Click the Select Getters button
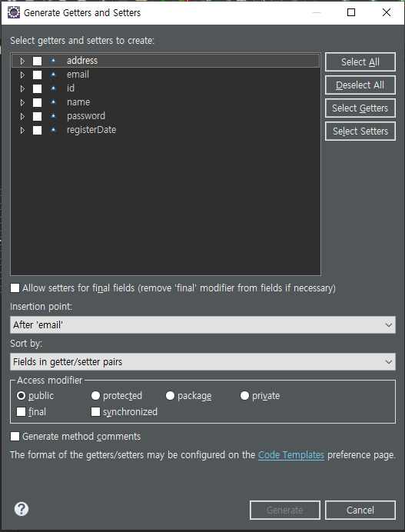The image size is (405, 532). tap(360, 108)
